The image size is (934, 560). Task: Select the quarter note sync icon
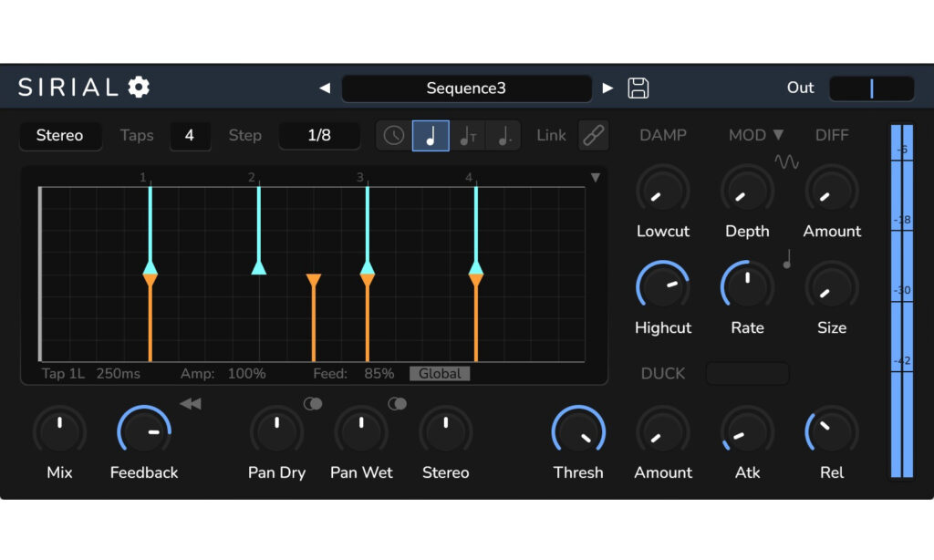coord(431,136)
